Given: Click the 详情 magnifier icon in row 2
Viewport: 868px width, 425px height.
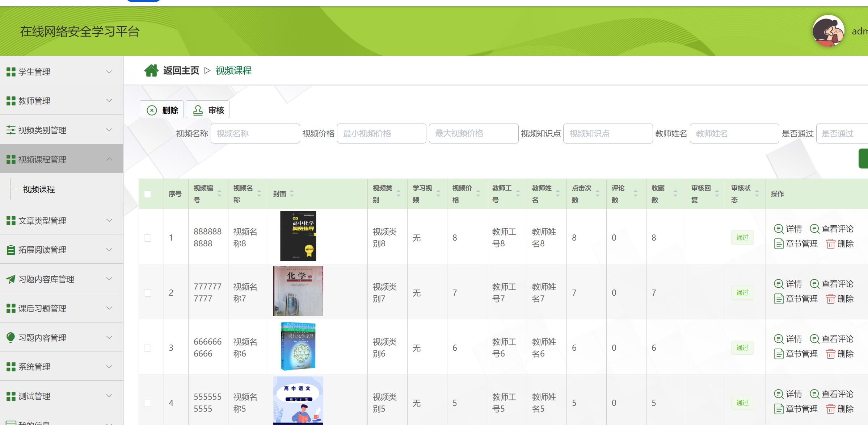Looking at the screenshot, I should (x=779, y=284).
